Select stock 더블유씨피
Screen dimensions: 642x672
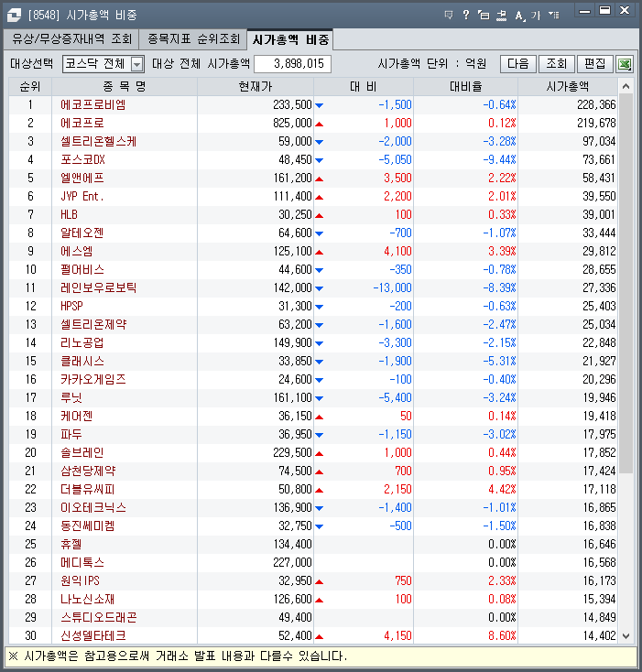click(x=87, y=490)
